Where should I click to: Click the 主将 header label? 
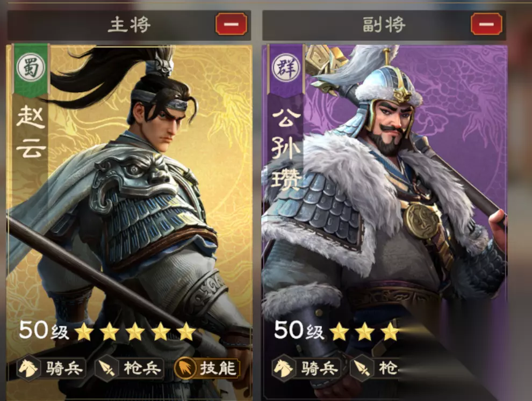(x=129, y=25)
